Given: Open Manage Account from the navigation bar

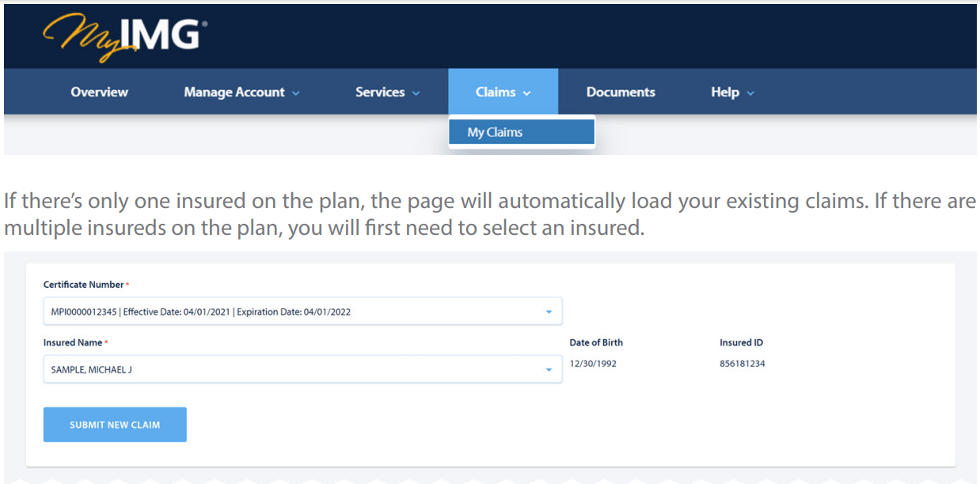Looking at the screenshot, I should click(234, 92).
